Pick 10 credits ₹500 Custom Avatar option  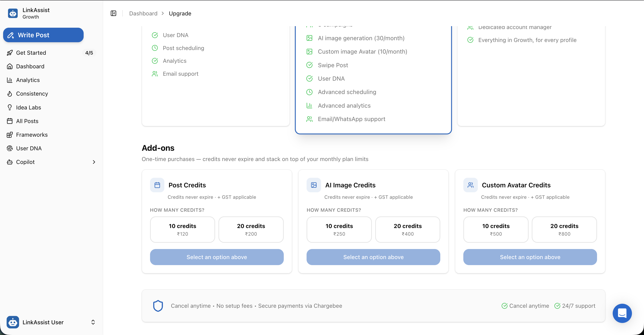point(496,229)
